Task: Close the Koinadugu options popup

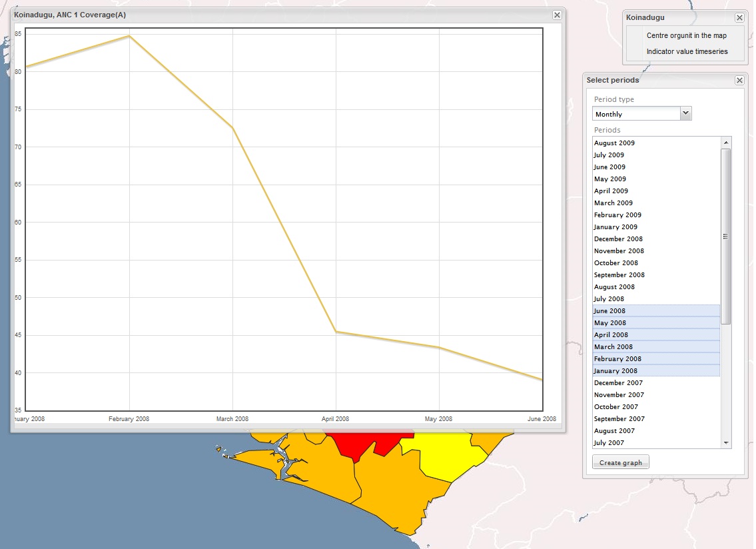Action: [x=739, y=18]
